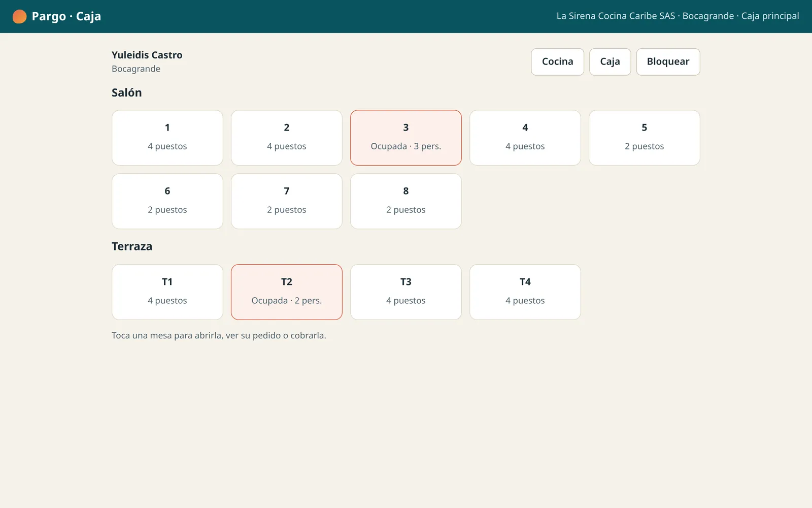Click the Pargo · Caja title
812x508 pixels.
(66, 16)
